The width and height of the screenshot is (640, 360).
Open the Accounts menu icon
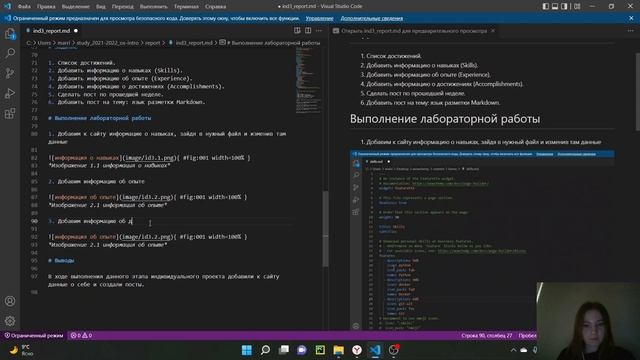coord(10,301)
